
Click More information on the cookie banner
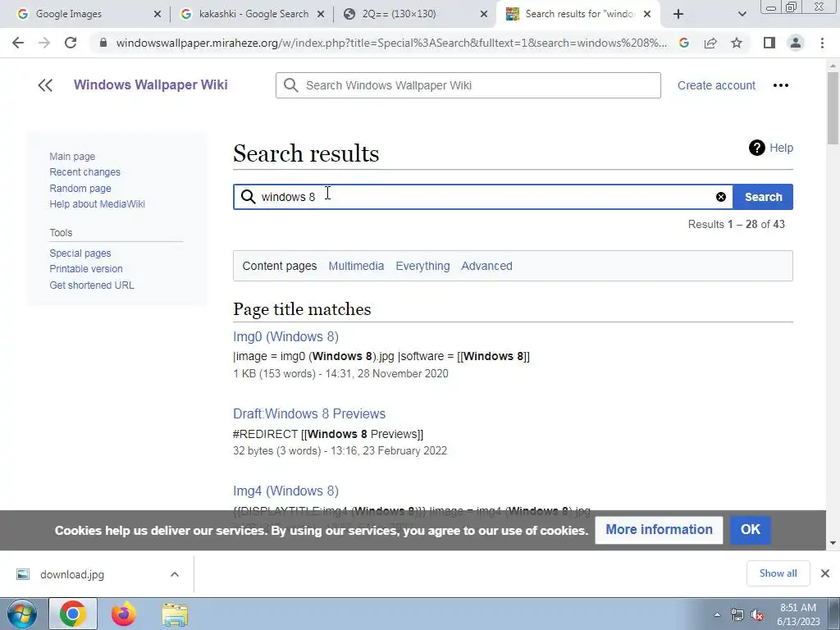pos(659,530)
